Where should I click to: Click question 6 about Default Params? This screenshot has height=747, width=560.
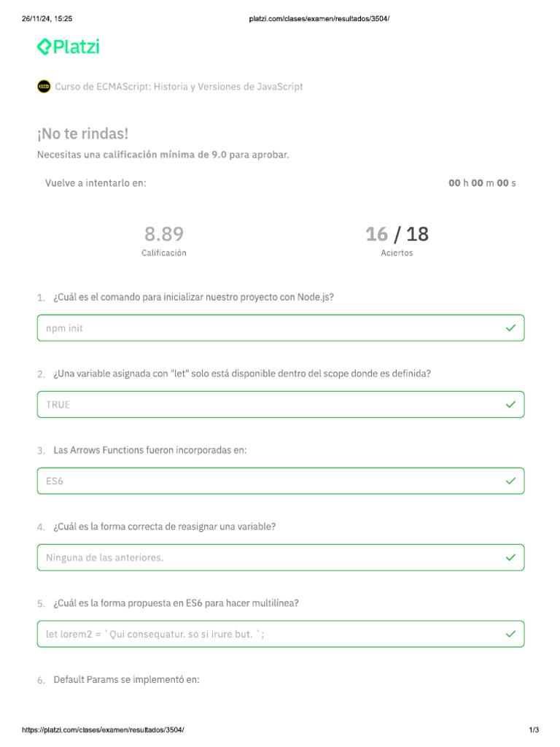pos(126,679)
